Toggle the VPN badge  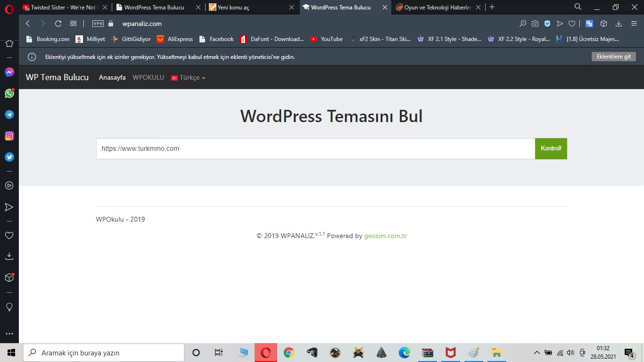[98, 24]
